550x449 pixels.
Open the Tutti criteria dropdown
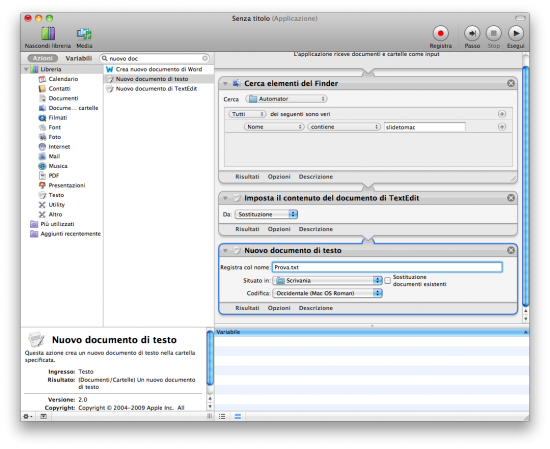[x=247, y=114]
